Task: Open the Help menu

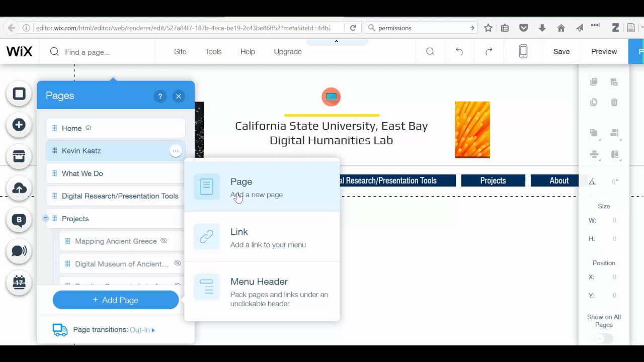Action: [x=248, y=51]
